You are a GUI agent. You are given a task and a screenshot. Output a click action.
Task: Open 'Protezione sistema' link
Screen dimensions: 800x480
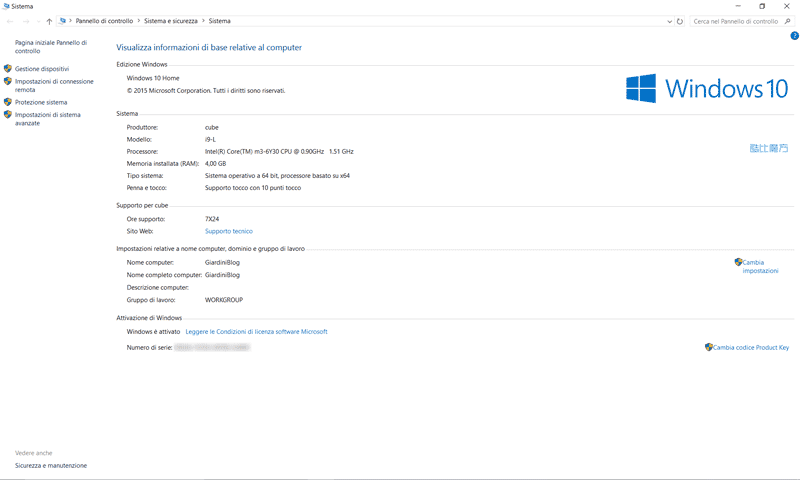41,103
